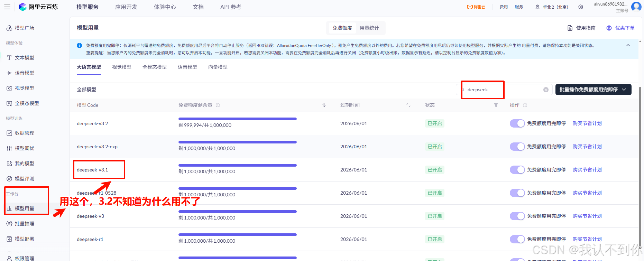
Task: Open the 文档 top menu
Action: point(198,7)
